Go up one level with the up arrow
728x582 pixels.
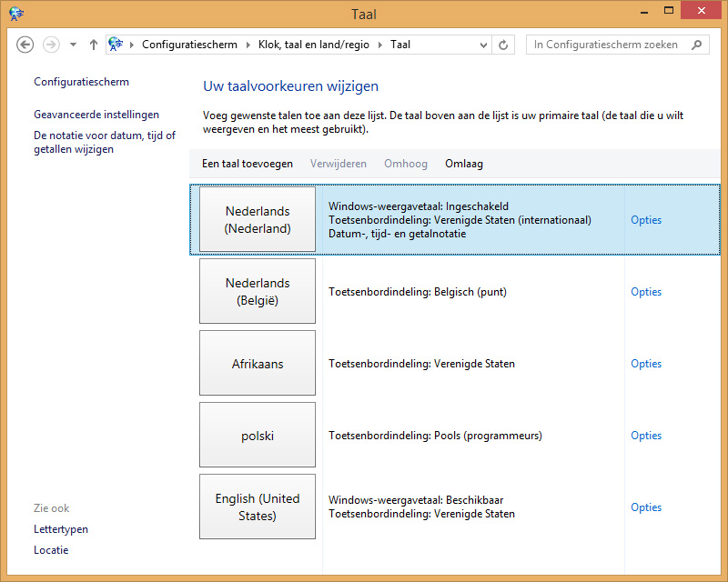tap(94, 45)
